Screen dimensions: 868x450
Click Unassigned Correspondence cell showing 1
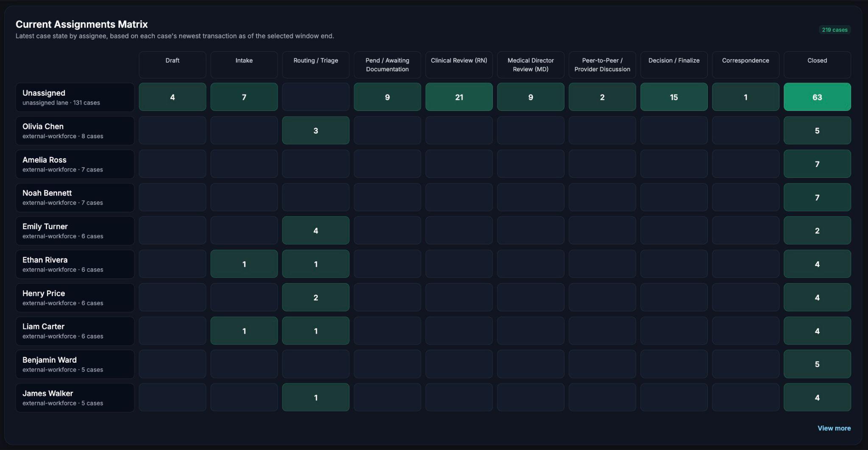tap(746, 97)
